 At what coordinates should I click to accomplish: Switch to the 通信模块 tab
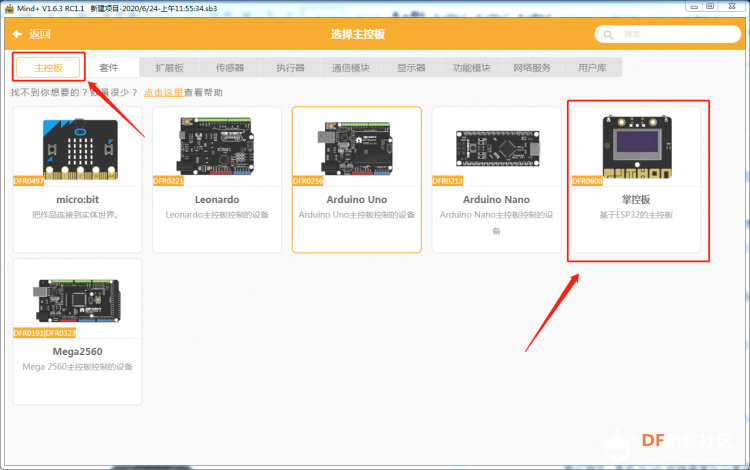(351, 67)
